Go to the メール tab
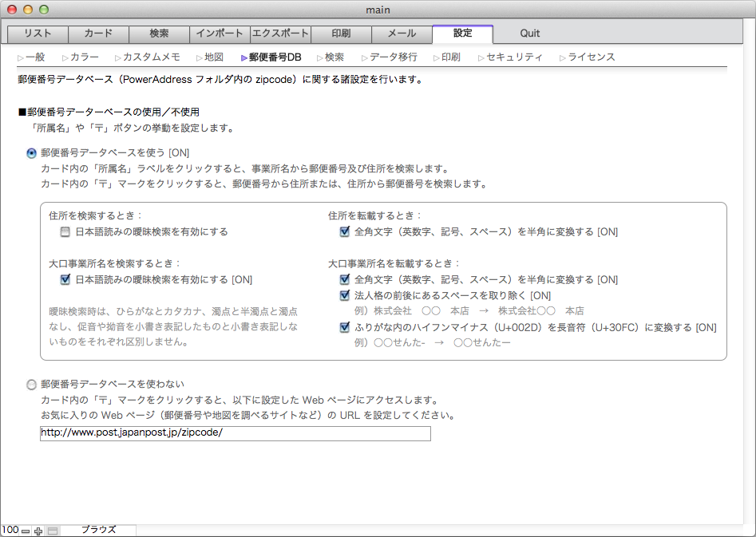Viewport: 756px width, 537px height. point(402,34)
